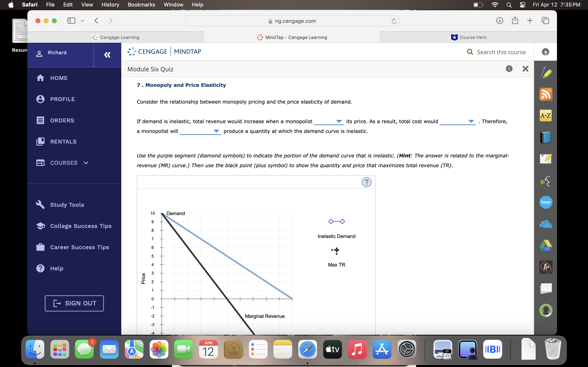Select the Study Tools wrench icon
The height and width of the screenshot is (367, 588).
click(x=41, y=205)
